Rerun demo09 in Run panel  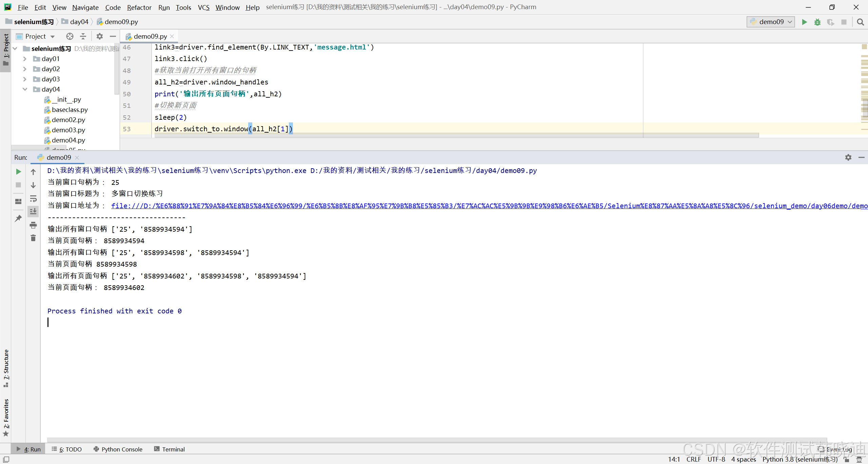coord(19,172)
